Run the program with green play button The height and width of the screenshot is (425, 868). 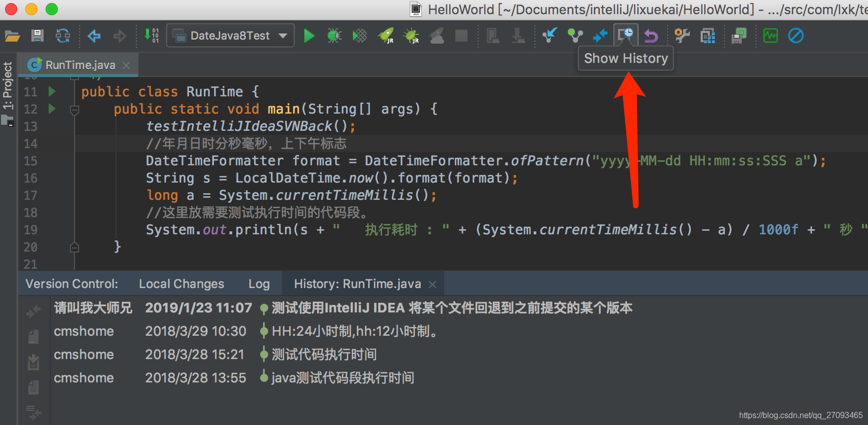(309, 36)
